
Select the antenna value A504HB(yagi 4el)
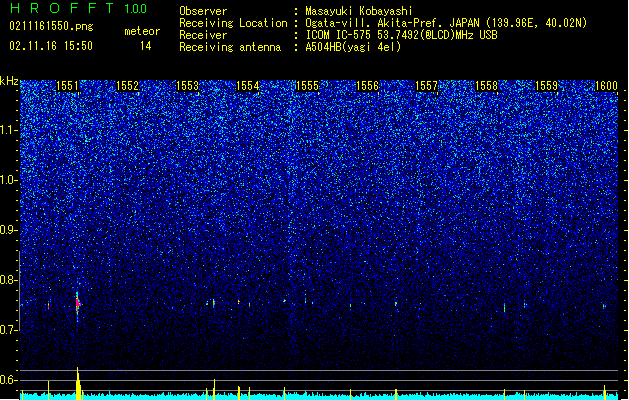click(353, 47)
